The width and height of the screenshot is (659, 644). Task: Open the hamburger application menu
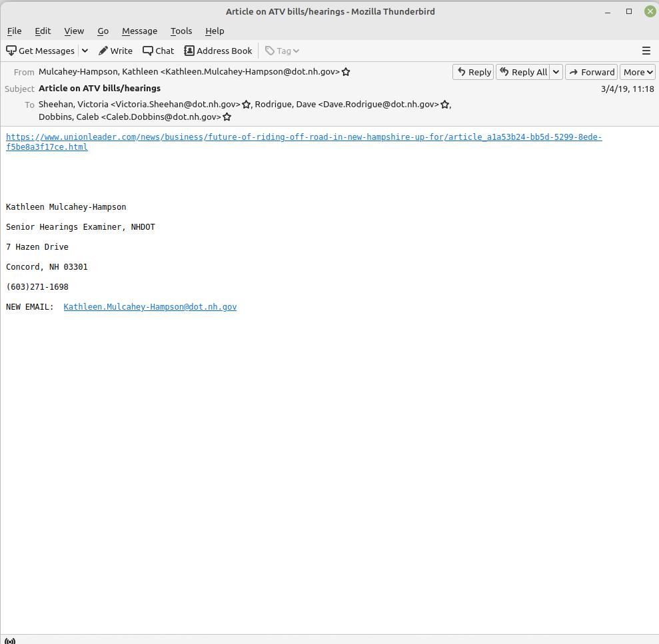coord(646,51)
